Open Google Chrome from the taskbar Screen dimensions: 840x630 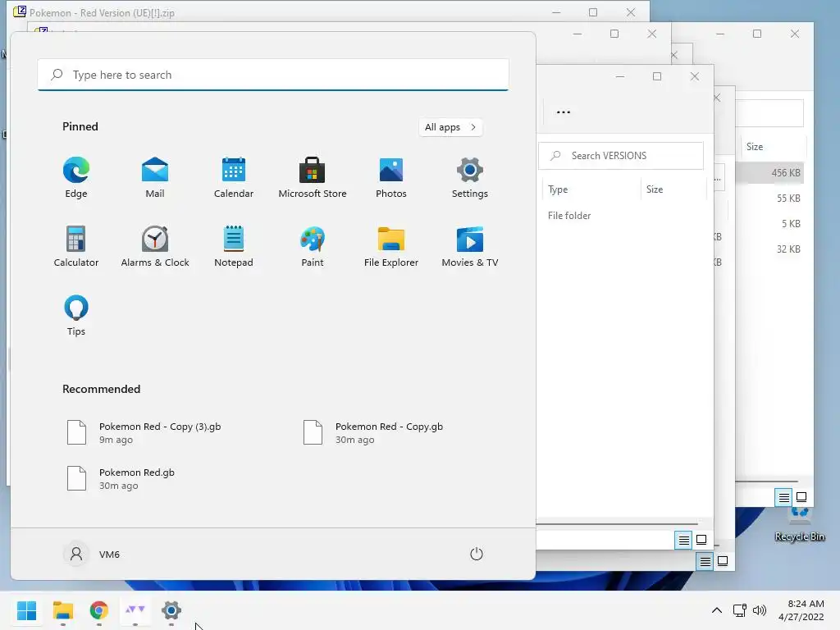click(x=99, y=610)
